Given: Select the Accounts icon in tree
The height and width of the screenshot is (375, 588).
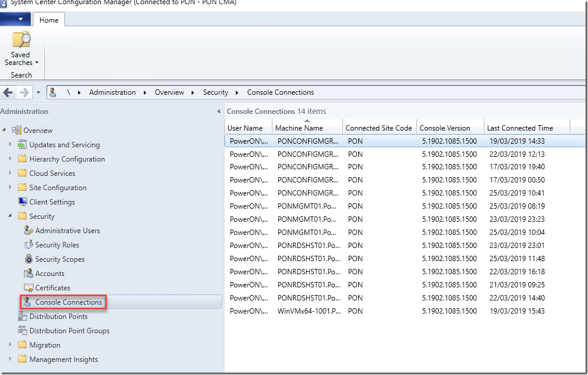Looking at the screenshot, I should 28,274.
